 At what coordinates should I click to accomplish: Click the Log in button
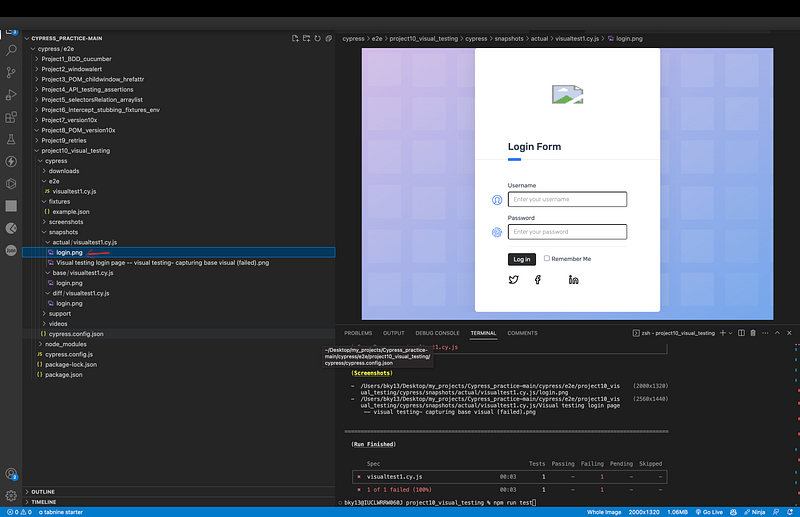point(521,259)
